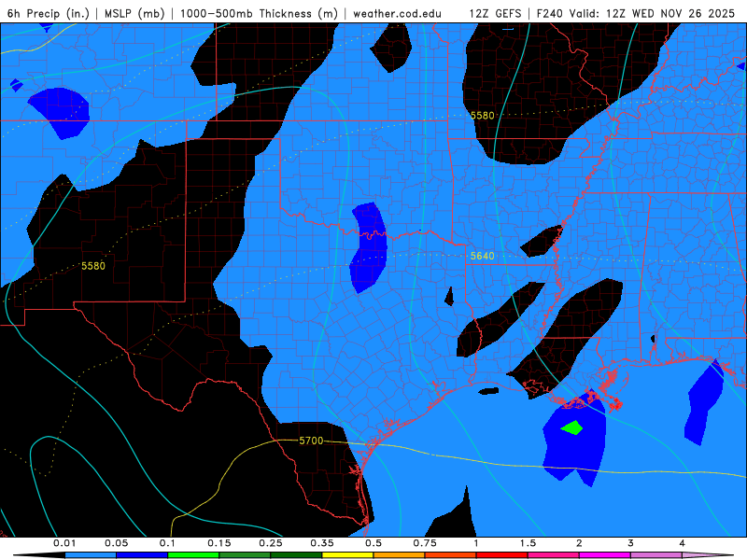Click the orange 0.5–0.75 legend swatch

400,555
